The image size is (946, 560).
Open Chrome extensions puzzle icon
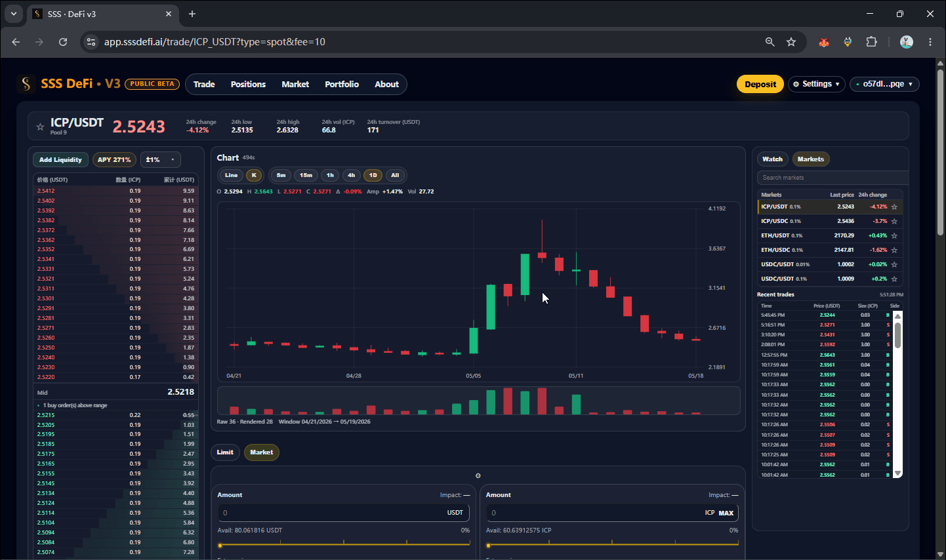(x=871, y=42)
